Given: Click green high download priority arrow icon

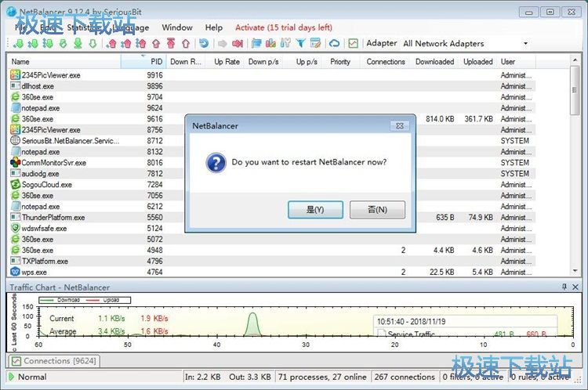Looking at the screenshot, I should pos(48,43).
